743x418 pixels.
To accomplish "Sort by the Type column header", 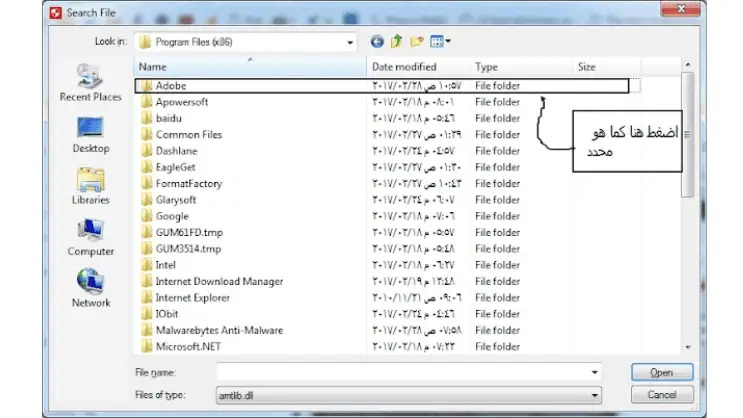I will 521,67.
